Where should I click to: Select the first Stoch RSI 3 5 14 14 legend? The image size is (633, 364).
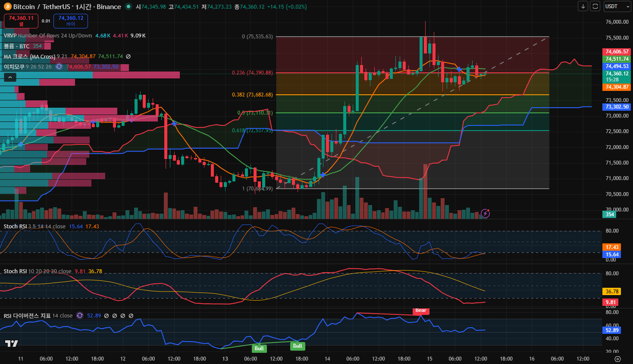tap(15, 227)
